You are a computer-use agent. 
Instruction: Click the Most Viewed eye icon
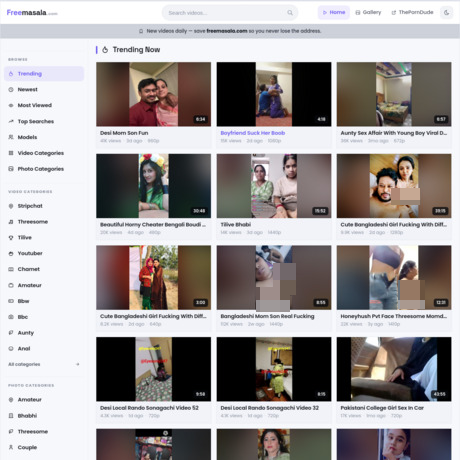(11, 105)
